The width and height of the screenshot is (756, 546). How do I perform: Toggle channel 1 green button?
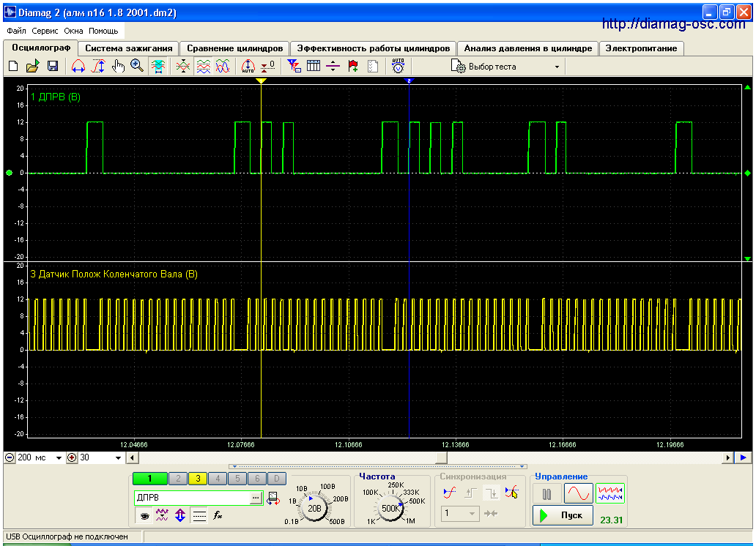tap(150, 479)
